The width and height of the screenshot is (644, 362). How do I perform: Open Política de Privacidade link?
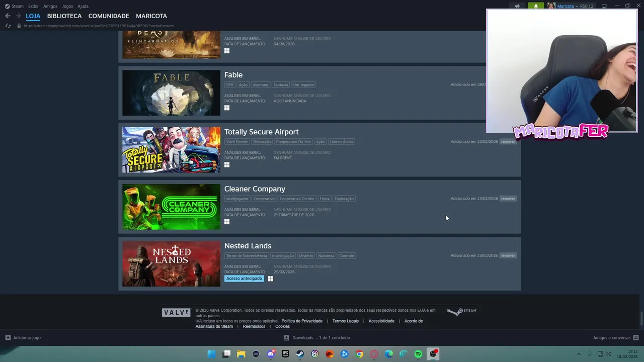click(x=302, y=321)
